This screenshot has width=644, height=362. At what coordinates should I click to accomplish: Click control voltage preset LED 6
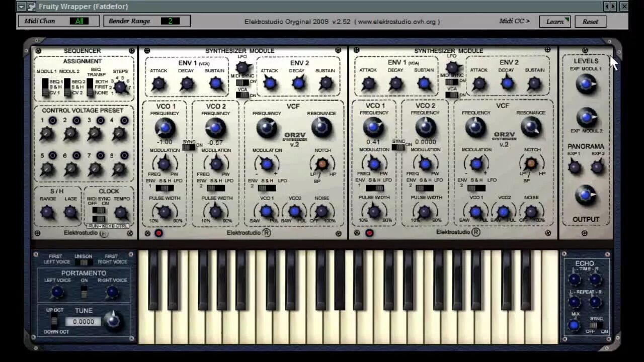pyautogui.click(x=76, y=156)
